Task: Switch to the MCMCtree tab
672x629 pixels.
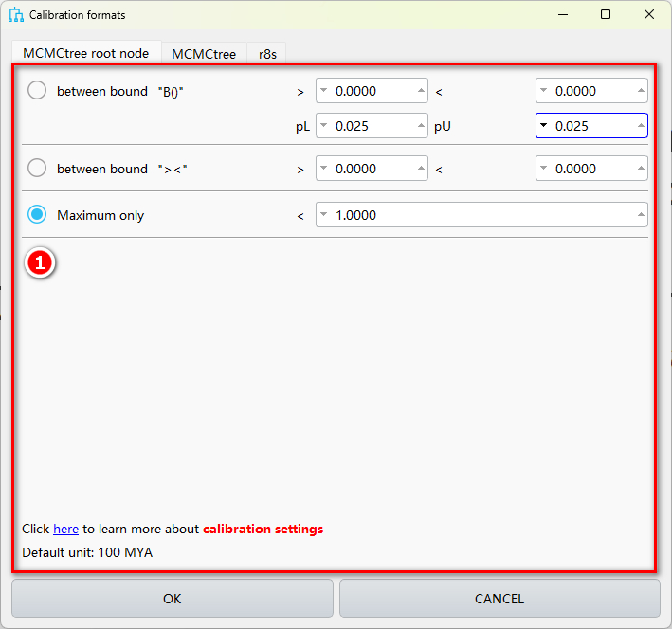Action: [204, 54]
